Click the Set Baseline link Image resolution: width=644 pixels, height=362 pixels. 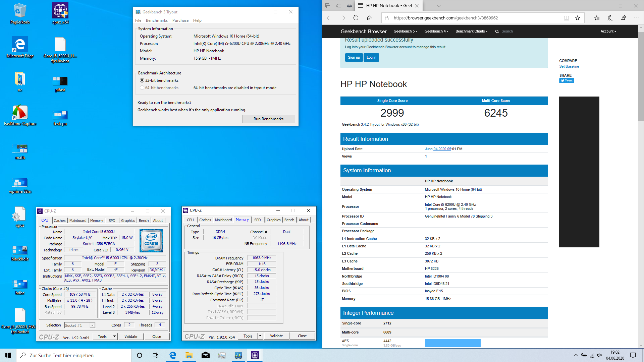pyautogui.click(x=569, y=66)
